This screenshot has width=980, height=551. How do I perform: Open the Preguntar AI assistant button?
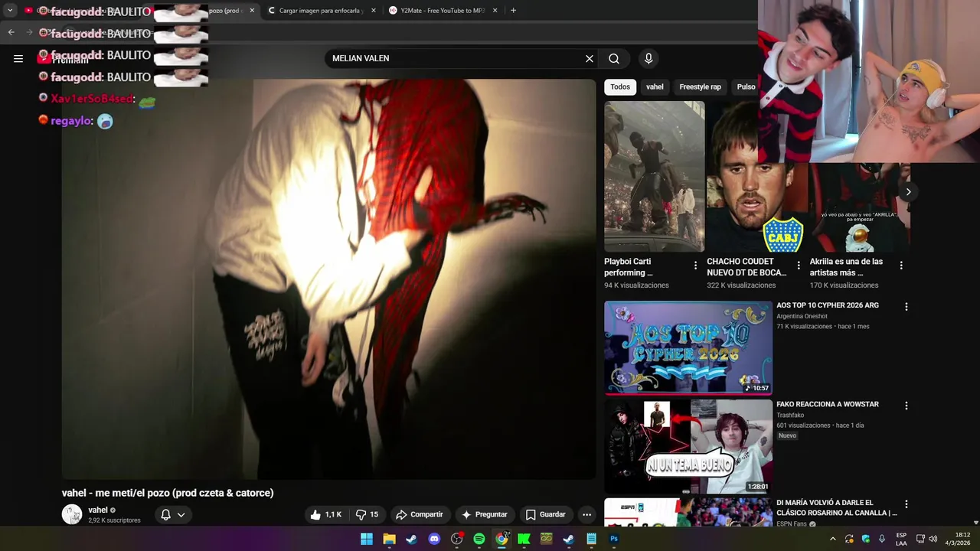click(485, 515)
